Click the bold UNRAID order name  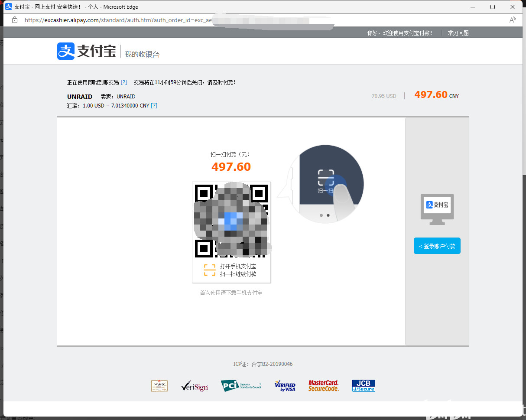click(x=80, y=97)
